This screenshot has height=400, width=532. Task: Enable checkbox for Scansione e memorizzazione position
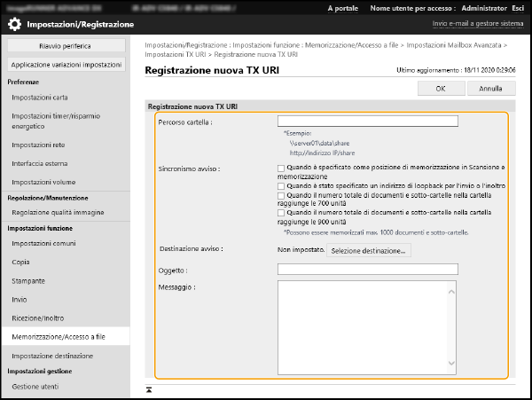(x=281, y=167)
